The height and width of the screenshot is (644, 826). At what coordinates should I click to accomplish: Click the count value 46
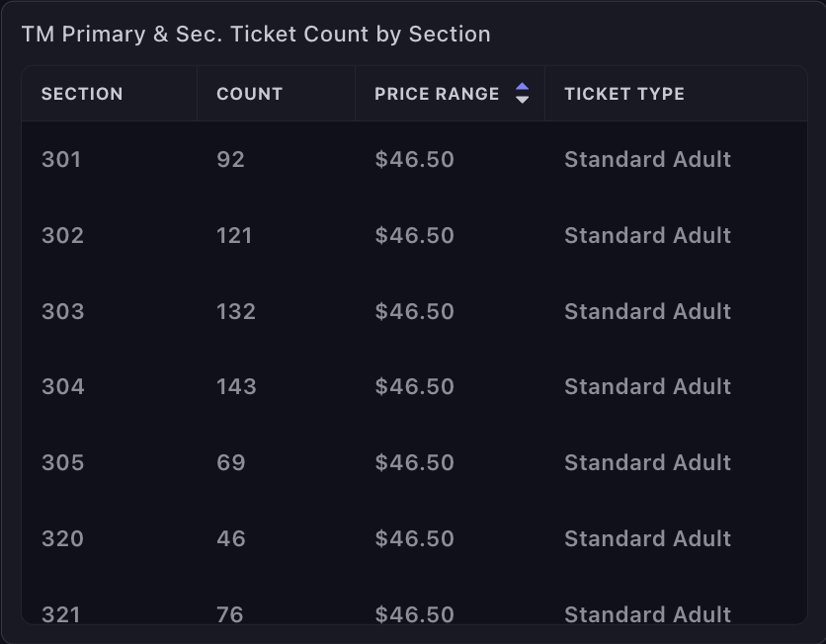tap(230, 539)
